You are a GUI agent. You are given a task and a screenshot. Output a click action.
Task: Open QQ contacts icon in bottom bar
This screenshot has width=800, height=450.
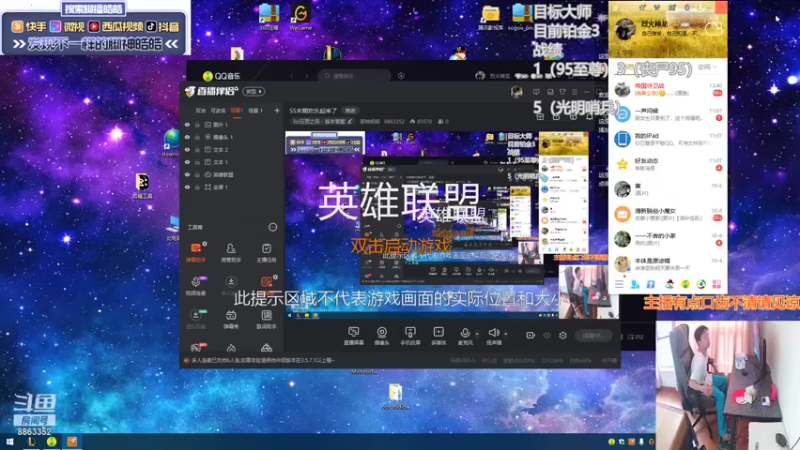click(635, 284)
